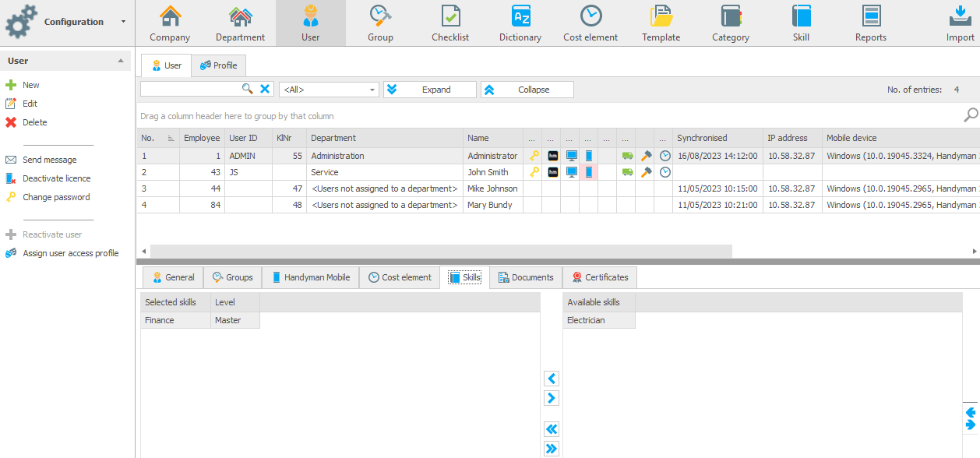Open the Cost element detail tab
This screenshot has width=980, height=458.
tap(399, 277)
